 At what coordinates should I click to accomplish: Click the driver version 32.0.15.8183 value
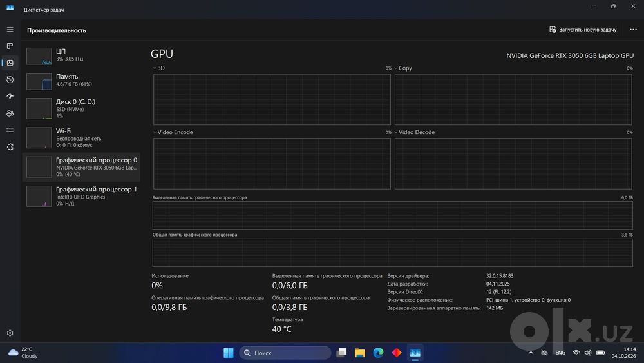(500, 276)
